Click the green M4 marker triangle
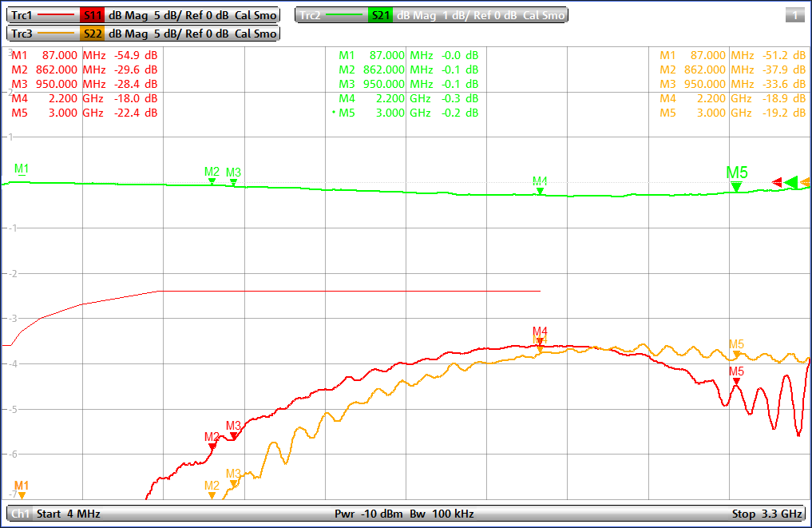The image size is (812, 528). click(540, 191)
